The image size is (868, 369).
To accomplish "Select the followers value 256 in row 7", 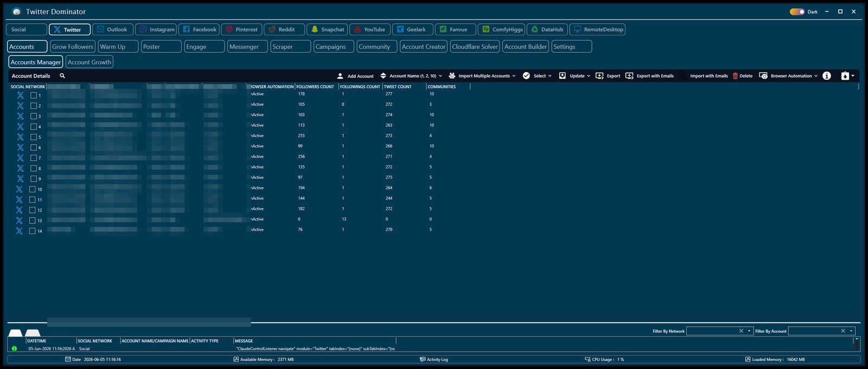I will 301,157.
